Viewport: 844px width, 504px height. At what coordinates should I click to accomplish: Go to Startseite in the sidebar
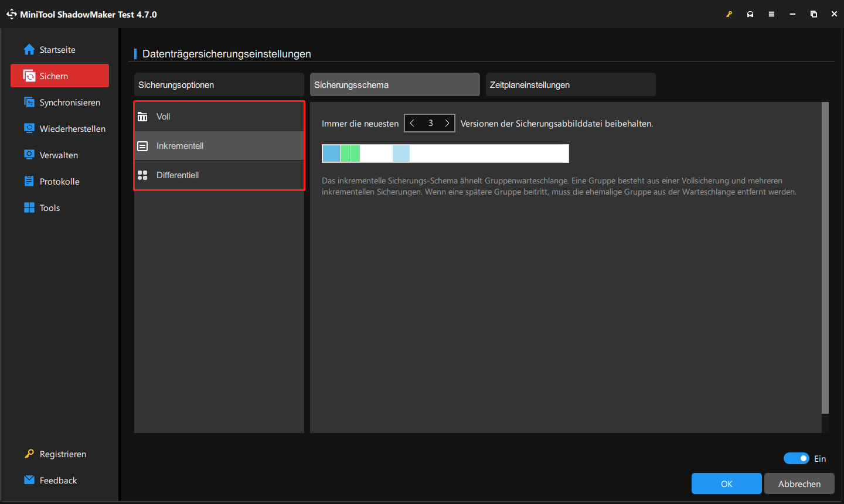pos(60,50)
